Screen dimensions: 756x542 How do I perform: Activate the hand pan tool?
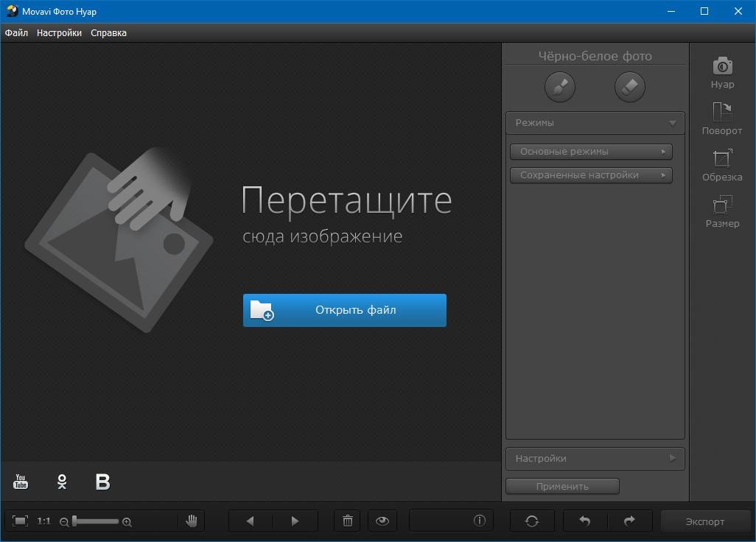click(x=192, y=521)
